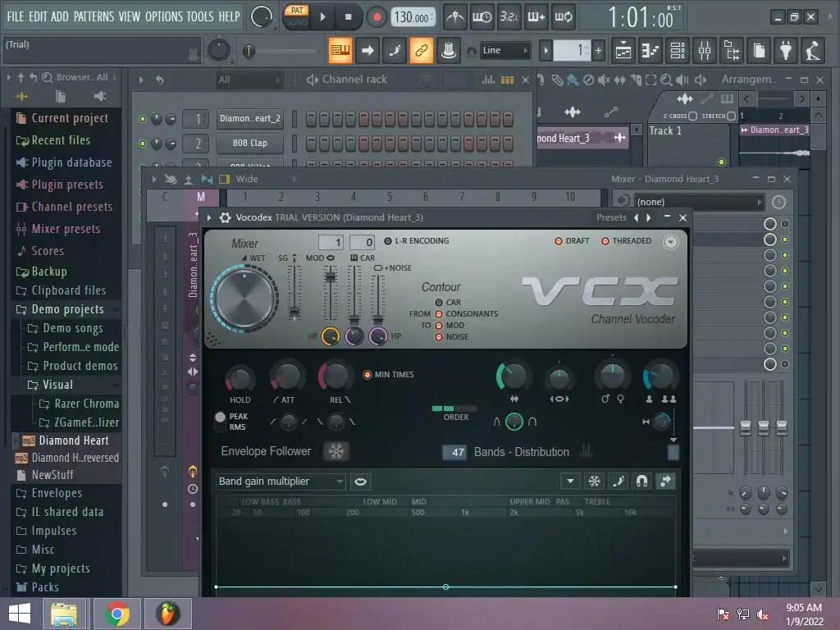Open the Band gain multiplier dropdown

pyautogui.click(x=281, y=482)
